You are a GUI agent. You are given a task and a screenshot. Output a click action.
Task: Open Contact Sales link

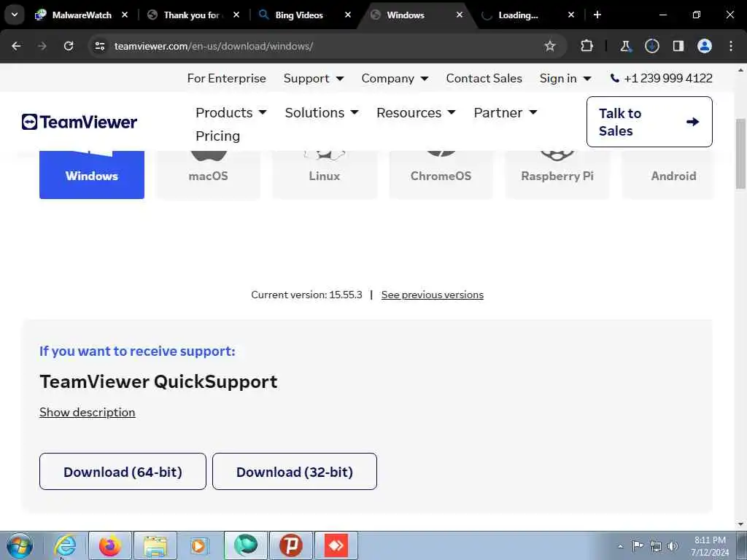484,78
